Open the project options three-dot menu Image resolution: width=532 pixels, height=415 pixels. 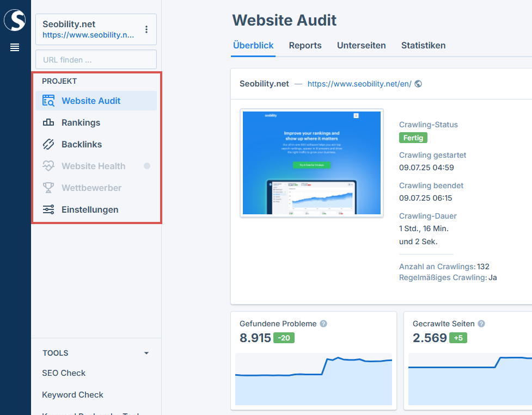[146, 29]
